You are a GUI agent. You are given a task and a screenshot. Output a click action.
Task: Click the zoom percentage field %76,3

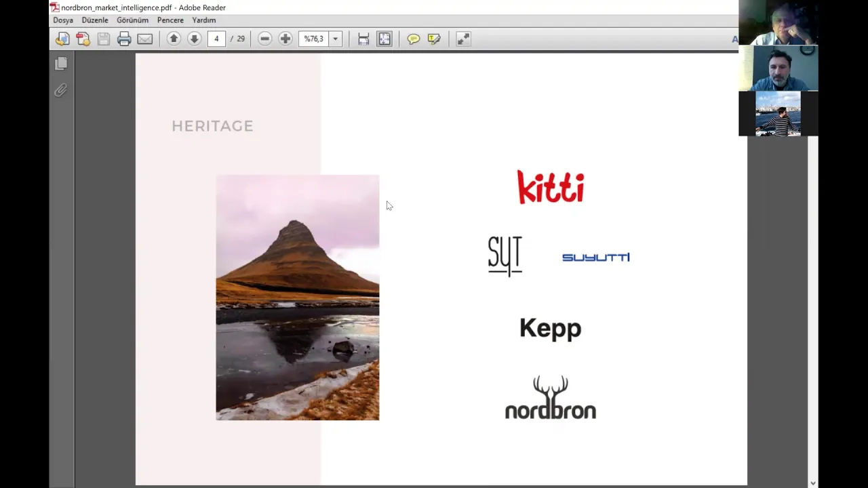click(314, 39)
